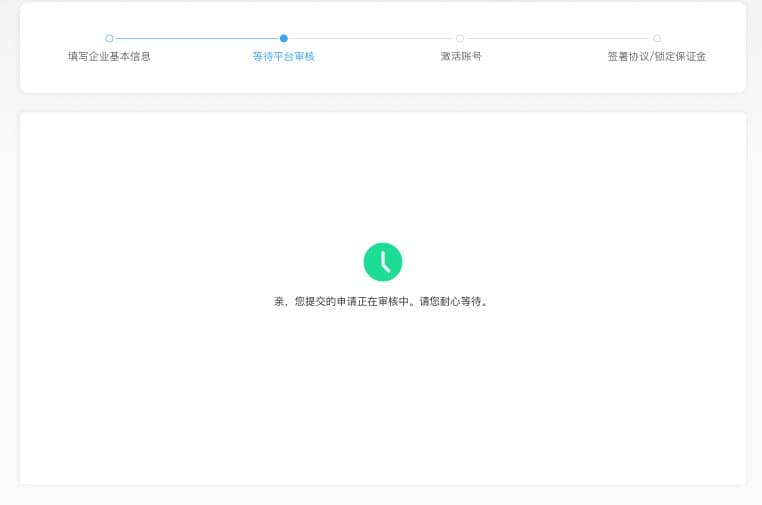Screen dimensions: 762x505
Task: Click the step circle above 签署协议/锁定保证金
Action: point(657,38)
